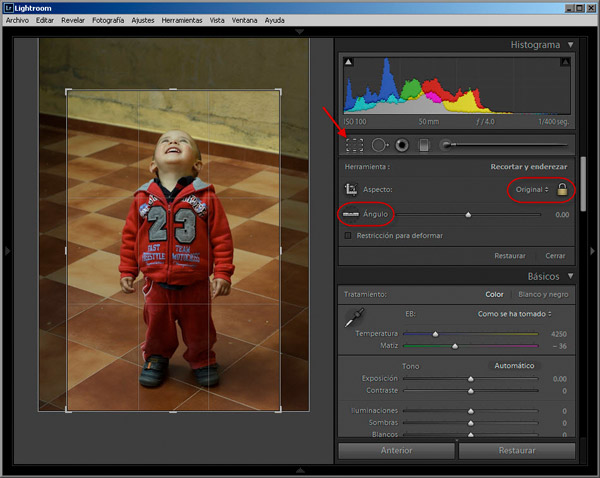Expand the top module panel arrow
This screenshot has height=478, width=600.
pos(300,31)
